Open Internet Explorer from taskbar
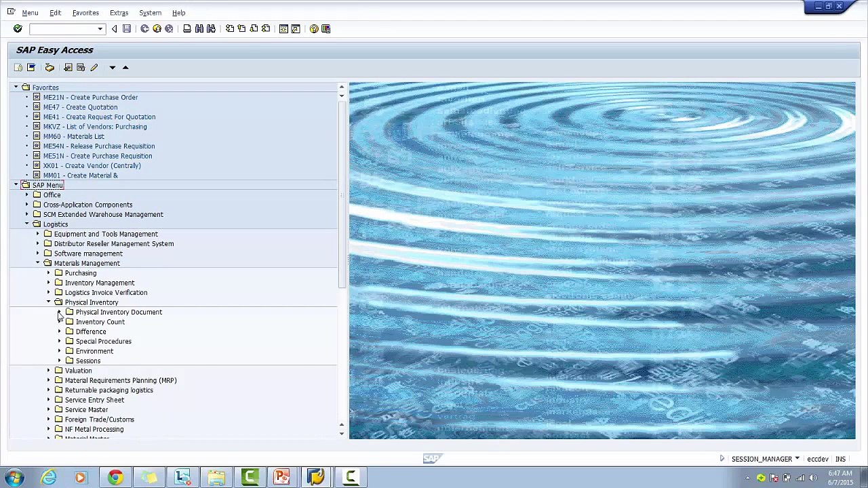Image resolution: width=868 pixels, height=488 pixels. [49, 477]
